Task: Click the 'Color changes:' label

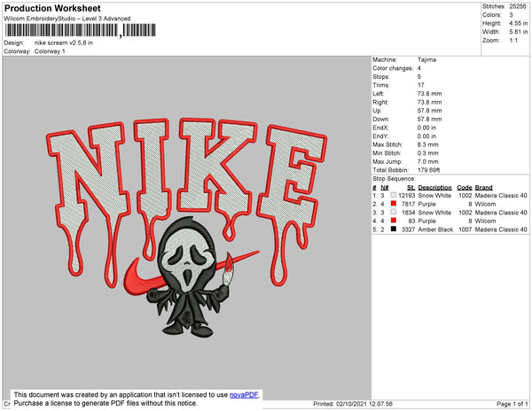Action: [393, 68]
